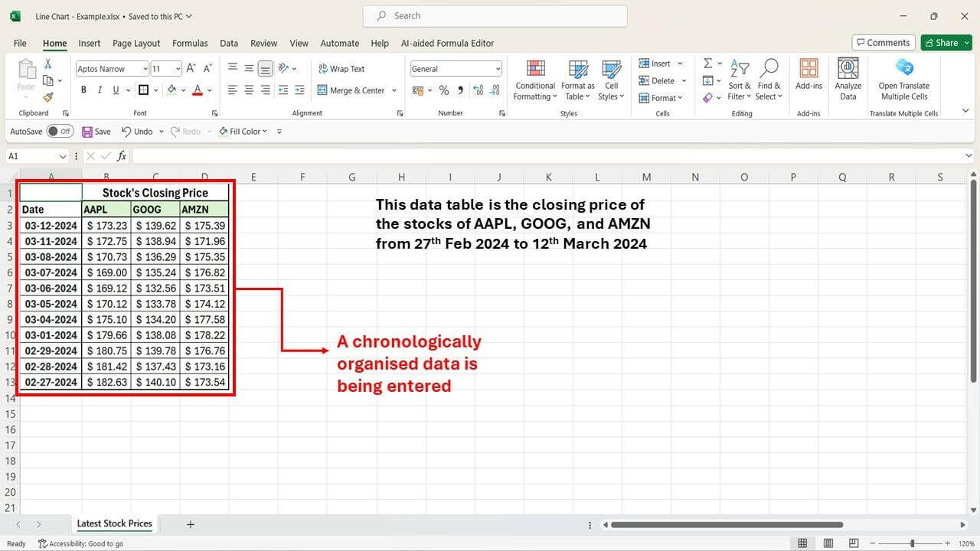Open Find & Select menu
Image resolution: width=980 pixels, height=551 pixels.
(768, 80)
